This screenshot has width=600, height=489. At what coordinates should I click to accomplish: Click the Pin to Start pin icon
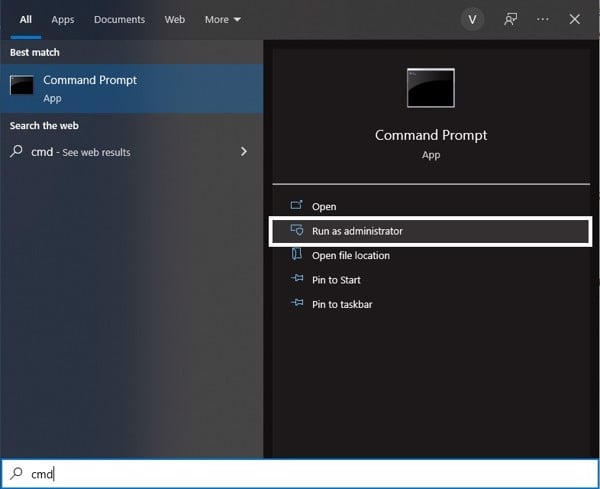click(x=297, y=278)
